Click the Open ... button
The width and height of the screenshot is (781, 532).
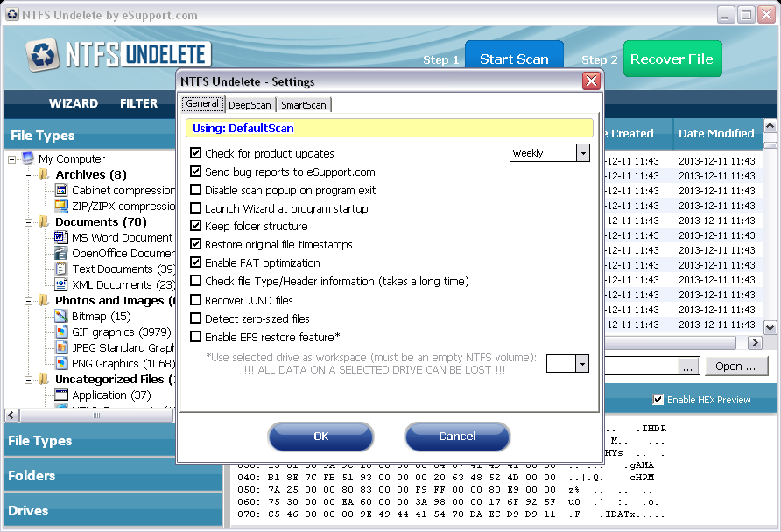(x=735, y=367)
